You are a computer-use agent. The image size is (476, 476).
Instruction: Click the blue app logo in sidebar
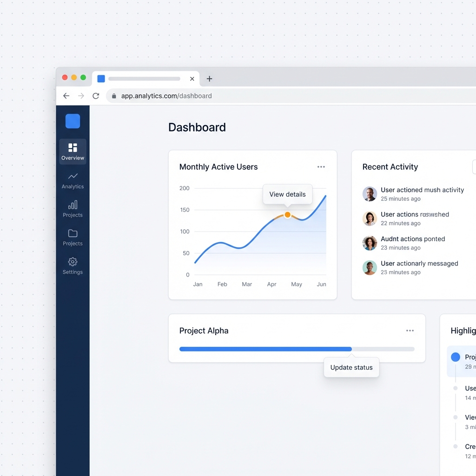73,121
